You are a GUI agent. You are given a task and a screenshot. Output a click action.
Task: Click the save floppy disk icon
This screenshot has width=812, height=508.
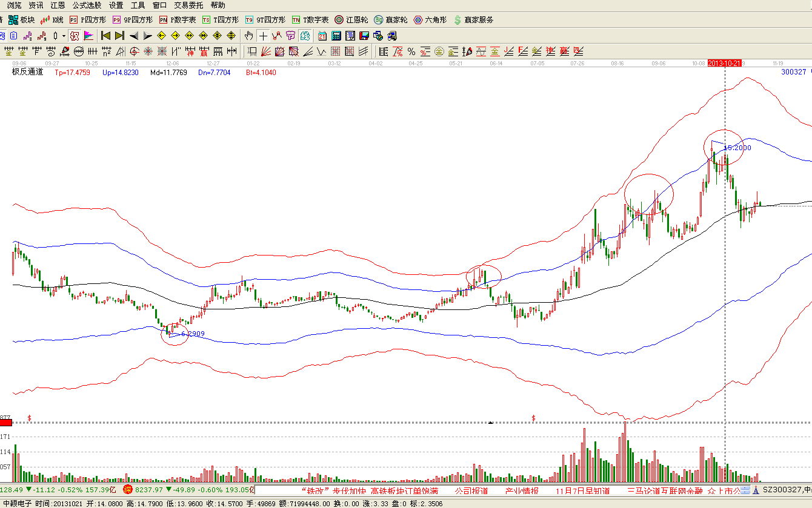(x=364, y=36)
